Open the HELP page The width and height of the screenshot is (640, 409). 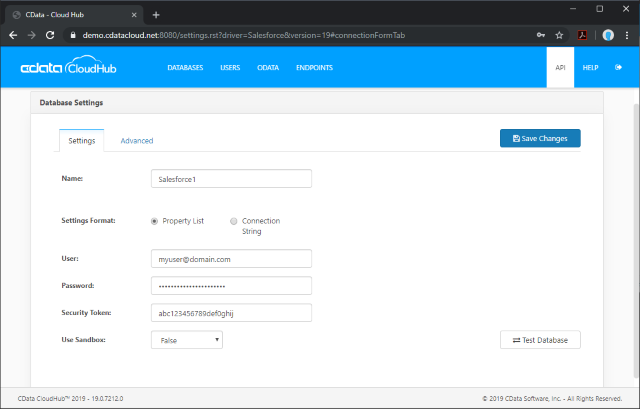tap(590, 68)
